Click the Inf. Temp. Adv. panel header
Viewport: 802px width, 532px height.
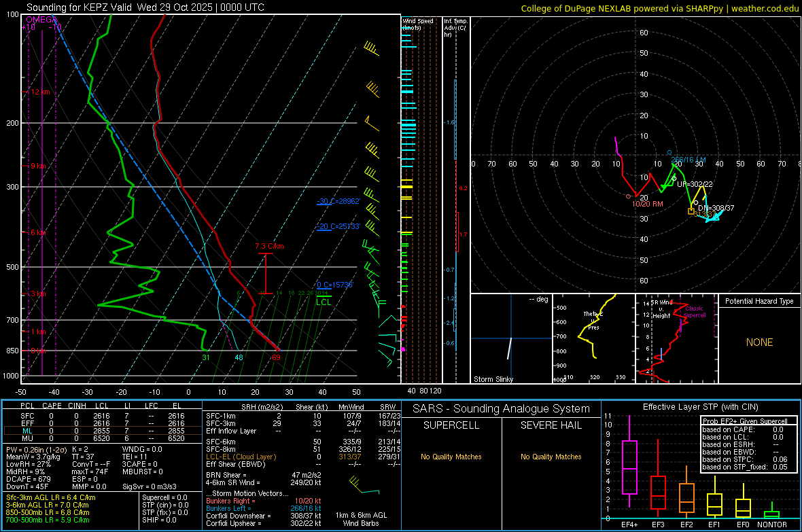(455, 28)
